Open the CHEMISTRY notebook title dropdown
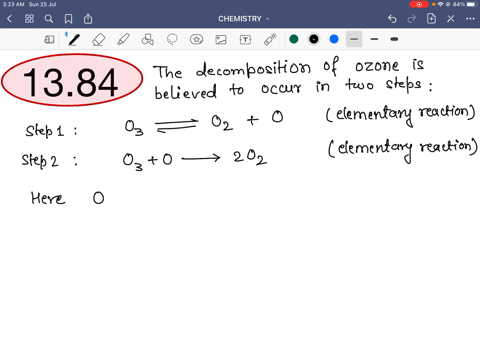The width and height of the screenshot is (480, 360). pos(244,19)
